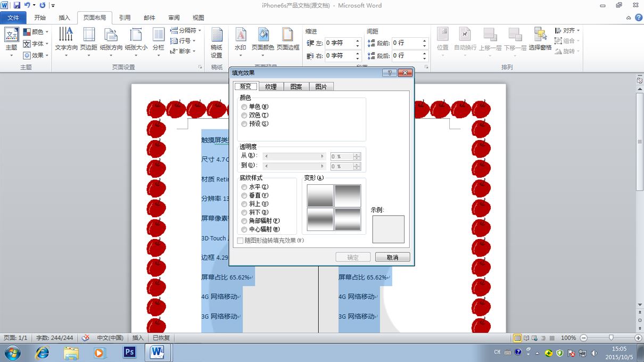Image resolution: width=644 pixels, height=362 pixels.
Task: Click the 位置 position icon
Action: (x=443, y=35)
